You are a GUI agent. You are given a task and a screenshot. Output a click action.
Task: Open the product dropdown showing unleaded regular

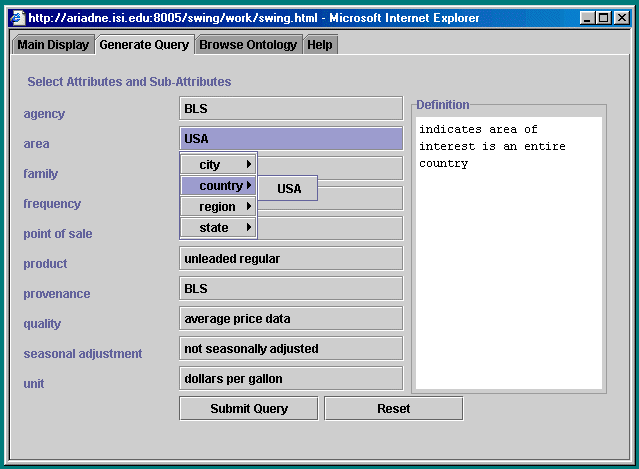click(x=290, y=259)
